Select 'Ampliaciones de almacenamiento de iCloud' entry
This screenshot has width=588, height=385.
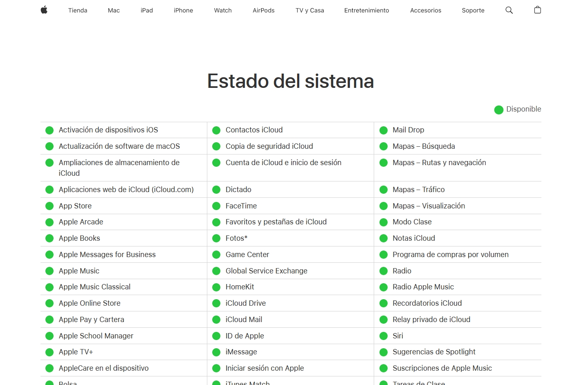(119, 168)
